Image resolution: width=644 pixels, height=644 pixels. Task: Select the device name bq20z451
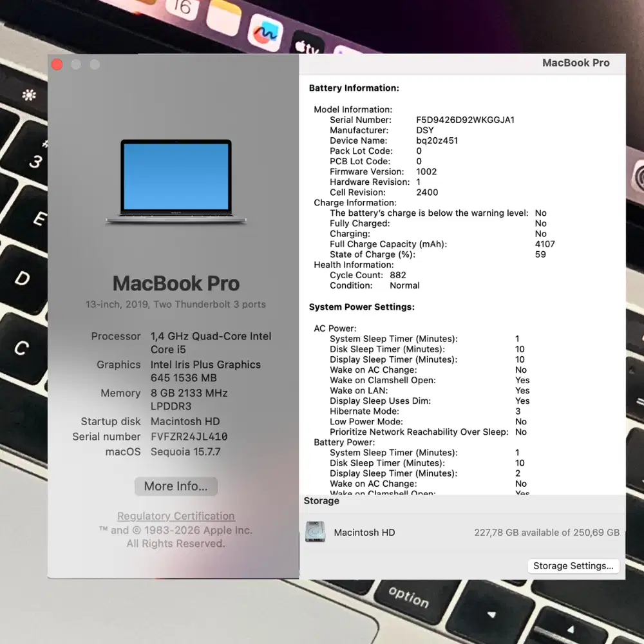tap(437, 140)
